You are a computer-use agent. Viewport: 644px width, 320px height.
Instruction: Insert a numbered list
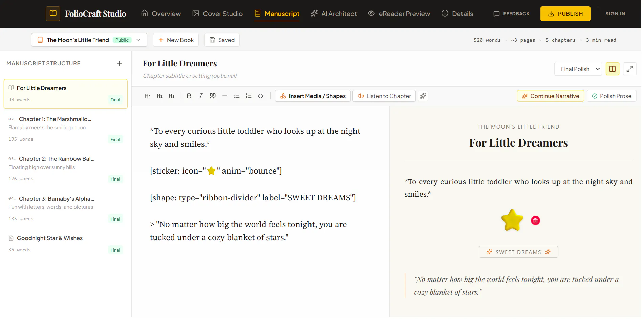tap(249, 96)
